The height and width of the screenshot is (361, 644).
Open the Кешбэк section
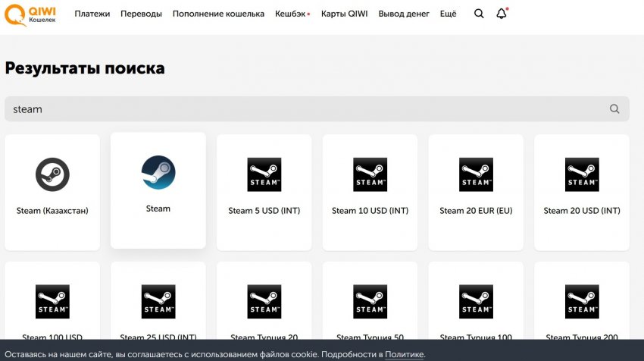click(x=291, y=14)
